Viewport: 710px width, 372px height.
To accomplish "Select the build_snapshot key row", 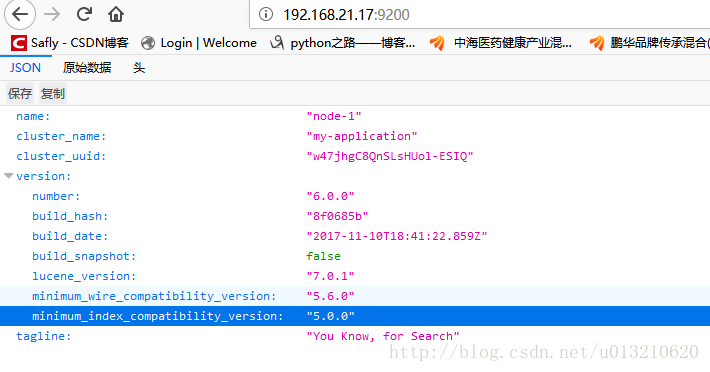I will [x=84, y=256].
